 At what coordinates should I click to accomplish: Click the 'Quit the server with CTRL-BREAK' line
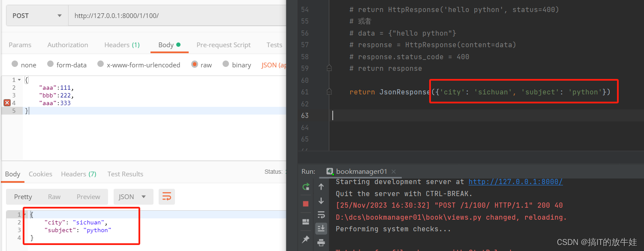coord(404,194)
